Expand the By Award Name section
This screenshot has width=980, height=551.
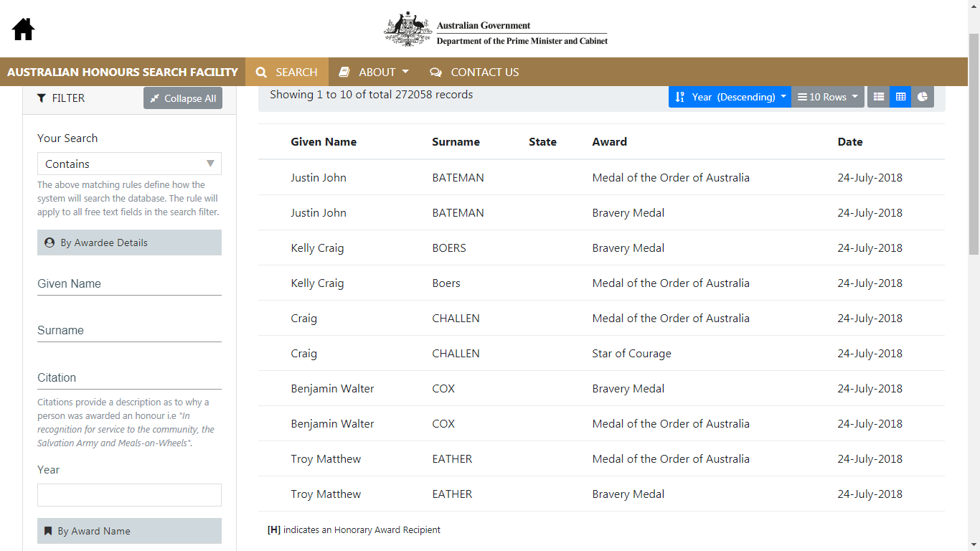click(129, 531)
